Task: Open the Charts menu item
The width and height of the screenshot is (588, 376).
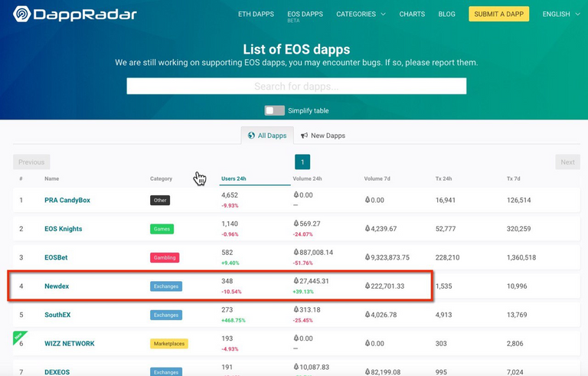Action: [x=412, y=14]
